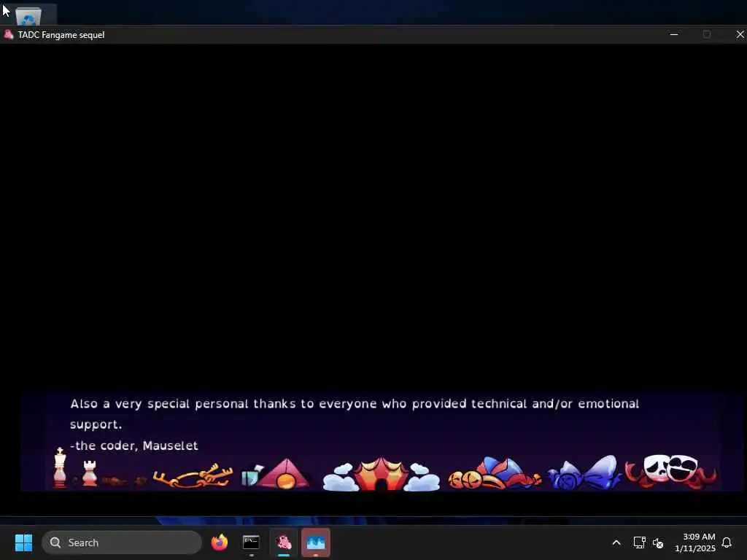Click the circus tent with clouds icon
Screen dimensions: 747x560
(x=381, y=474)
